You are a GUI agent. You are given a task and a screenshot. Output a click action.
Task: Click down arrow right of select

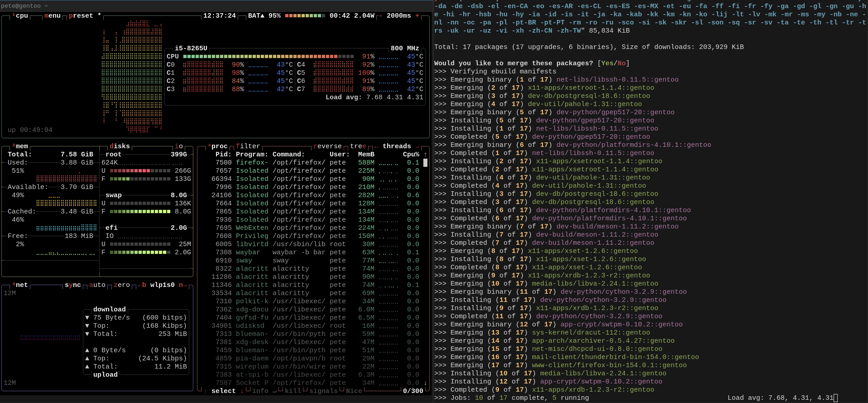(x=242, y=391)
